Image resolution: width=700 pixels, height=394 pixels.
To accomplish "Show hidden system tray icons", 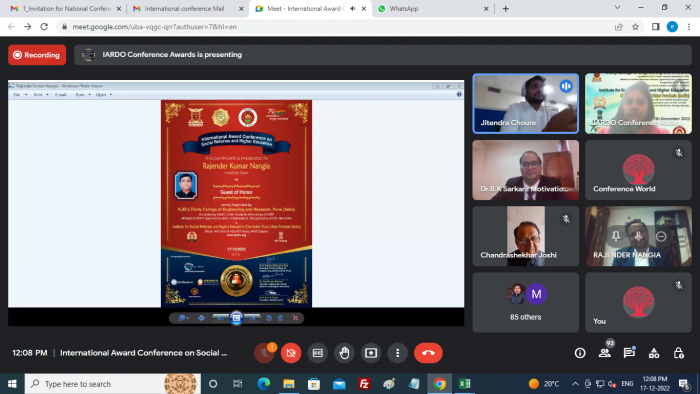I will (575, 384).
